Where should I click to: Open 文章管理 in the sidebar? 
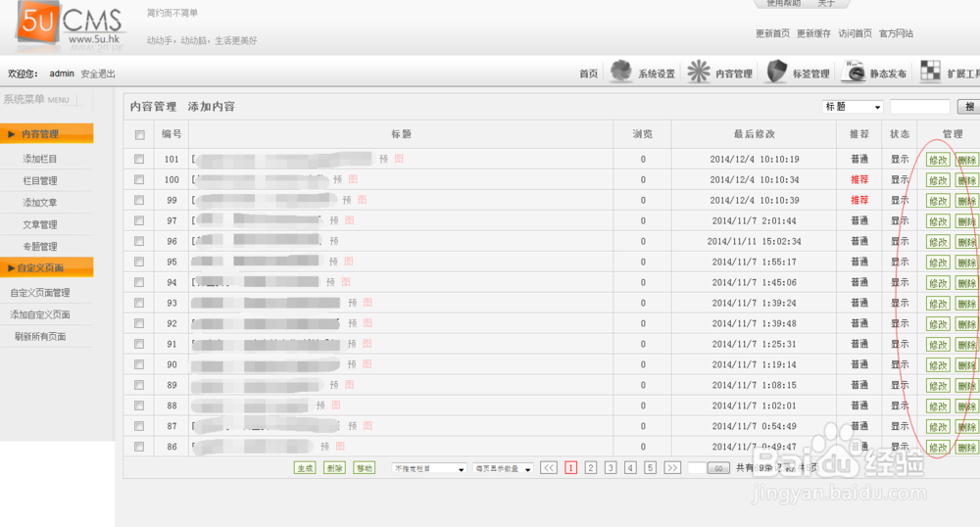point(40,224)
